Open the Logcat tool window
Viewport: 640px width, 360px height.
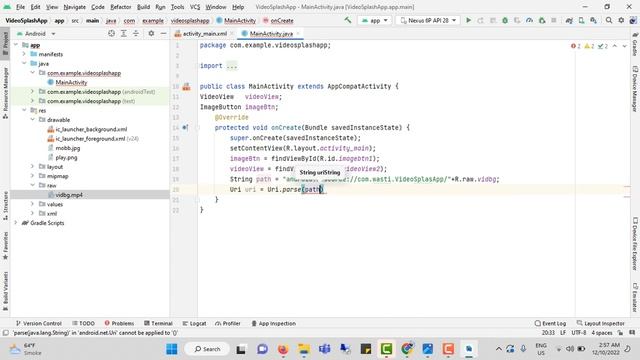(194, 323)
